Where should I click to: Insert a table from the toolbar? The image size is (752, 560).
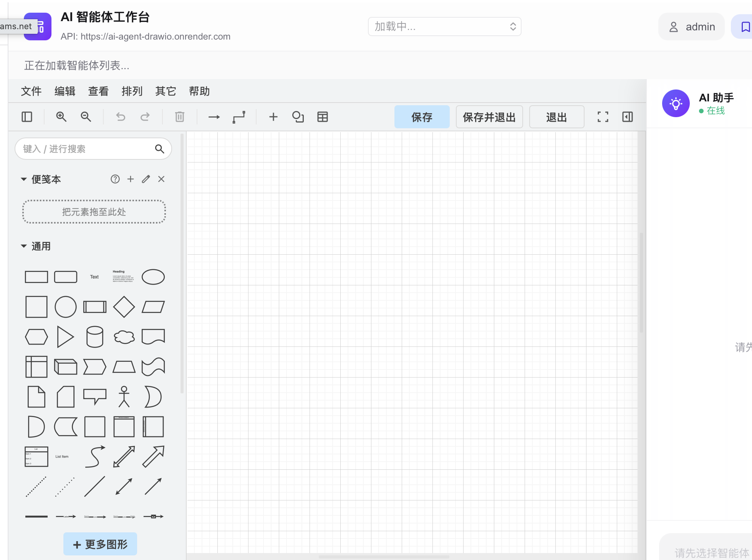point(323,117)
